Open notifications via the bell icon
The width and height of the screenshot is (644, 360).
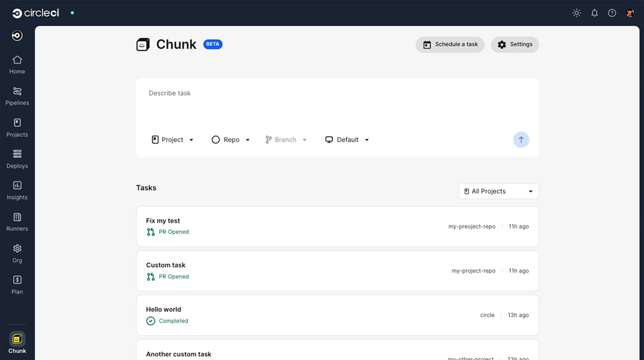point(594,13)
